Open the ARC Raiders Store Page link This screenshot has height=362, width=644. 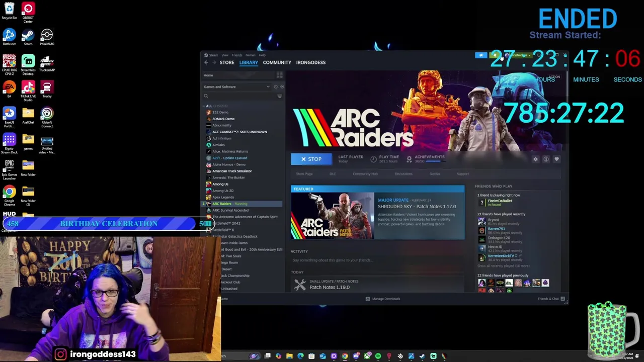click(x=304, y=174)
